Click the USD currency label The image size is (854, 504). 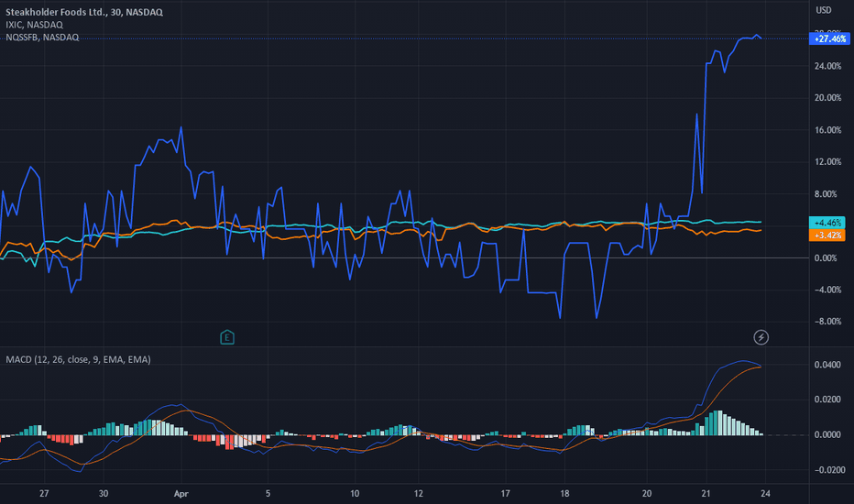pos(824,10)
